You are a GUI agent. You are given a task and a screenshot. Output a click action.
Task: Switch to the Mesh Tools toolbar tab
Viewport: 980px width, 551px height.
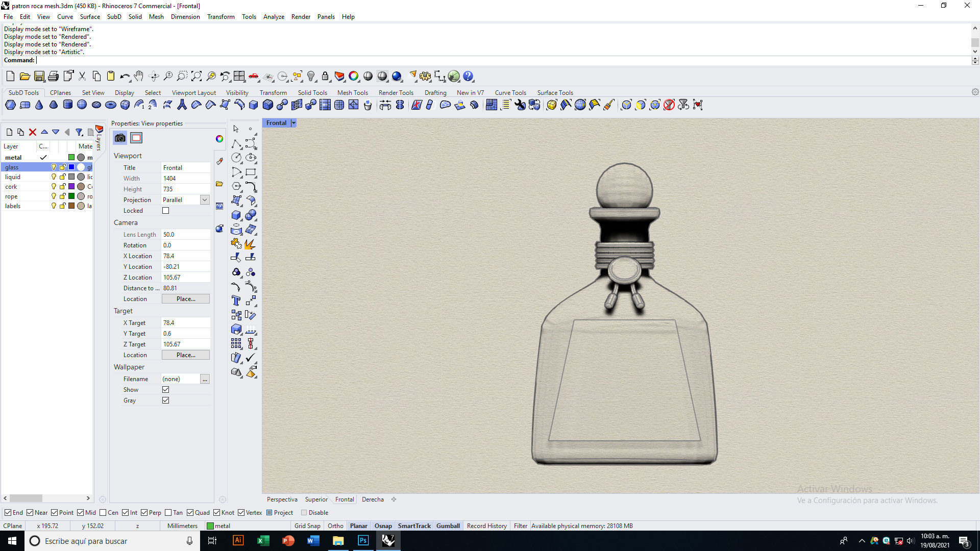pyautogui.click(x=352, y=93)
